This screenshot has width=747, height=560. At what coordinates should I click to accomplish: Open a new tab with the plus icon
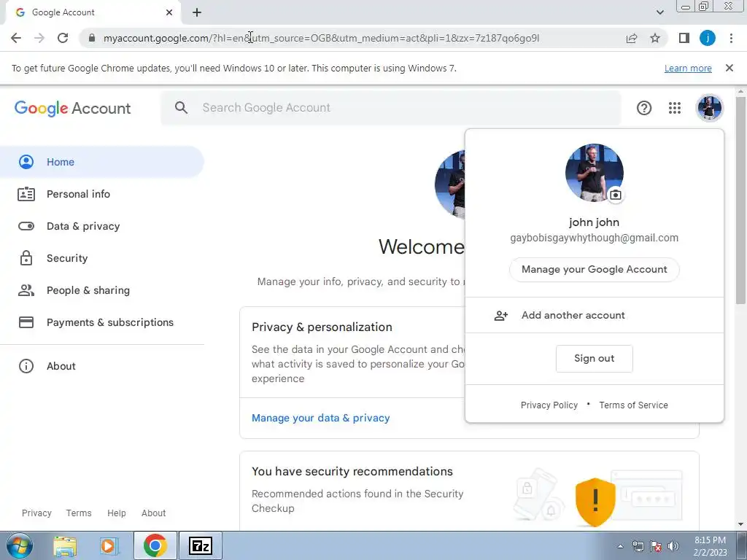pos(197,12)
